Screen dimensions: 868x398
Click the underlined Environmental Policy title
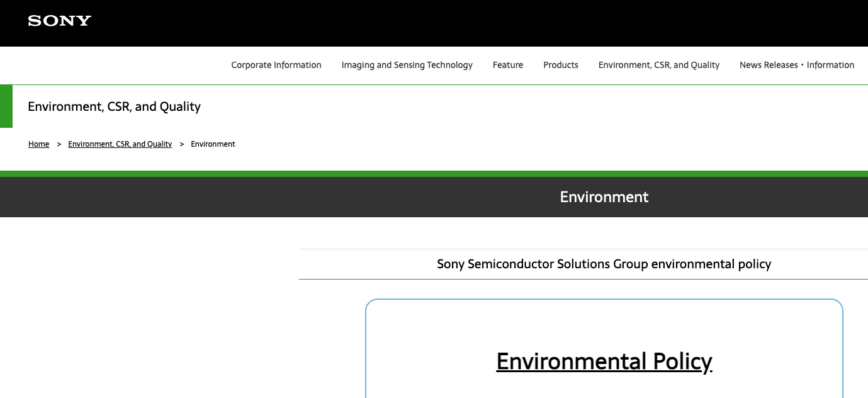tap(604, 361)
